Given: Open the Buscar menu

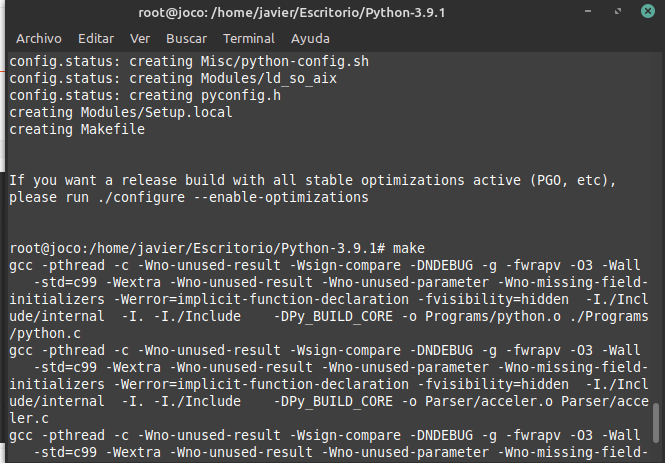Looking at the screenshot, I should click(187, 39).
